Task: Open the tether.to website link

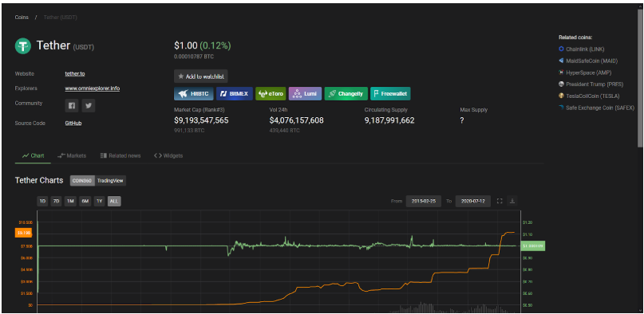Action: coord(75,74)
